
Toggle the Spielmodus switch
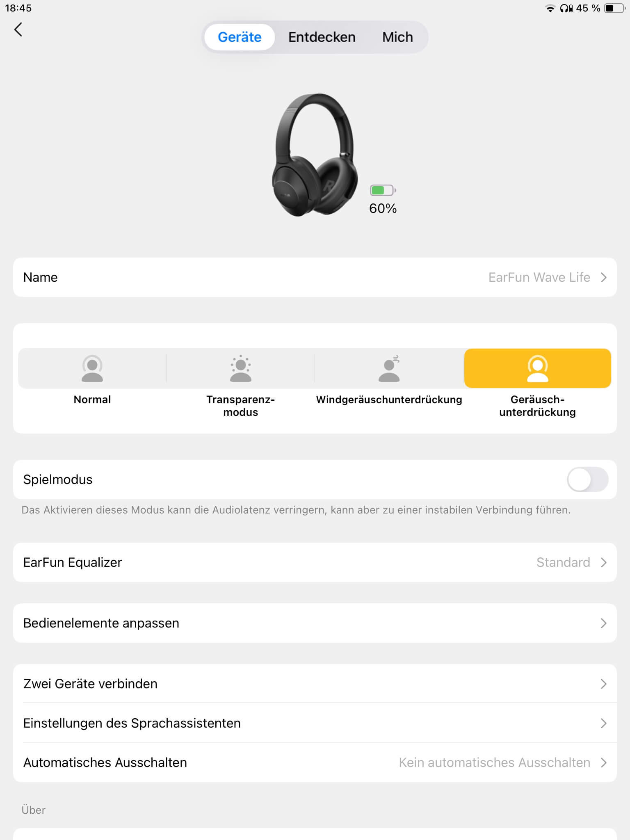click(x=587, y=479)
